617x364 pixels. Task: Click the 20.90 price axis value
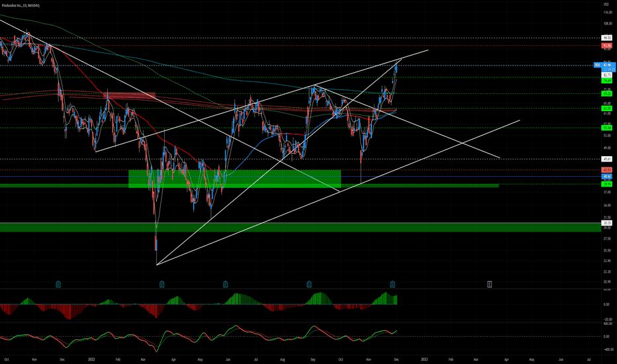(607, 282)
